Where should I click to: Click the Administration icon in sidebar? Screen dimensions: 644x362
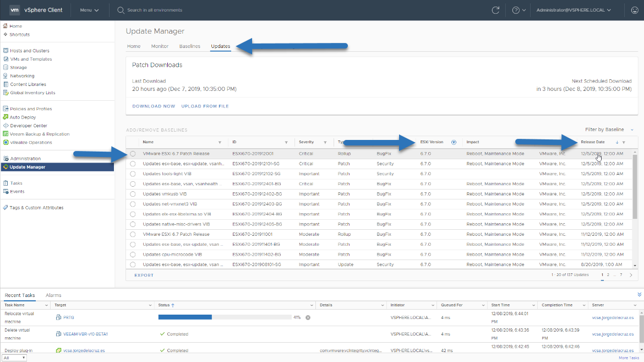(6, 158)
